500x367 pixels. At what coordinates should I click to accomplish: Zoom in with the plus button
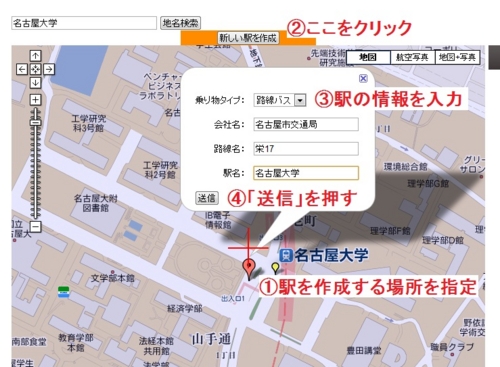[x=35, y=100]
